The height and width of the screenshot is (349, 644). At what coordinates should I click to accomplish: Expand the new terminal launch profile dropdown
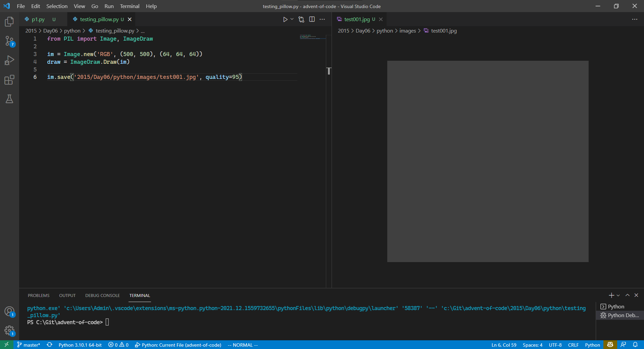point(618,295)
